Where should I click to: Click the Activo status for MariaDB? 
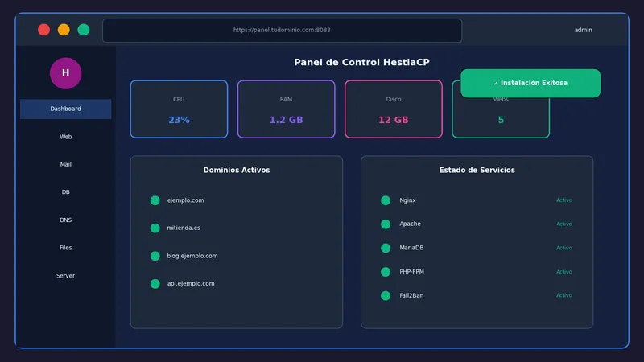click(564, 248)
